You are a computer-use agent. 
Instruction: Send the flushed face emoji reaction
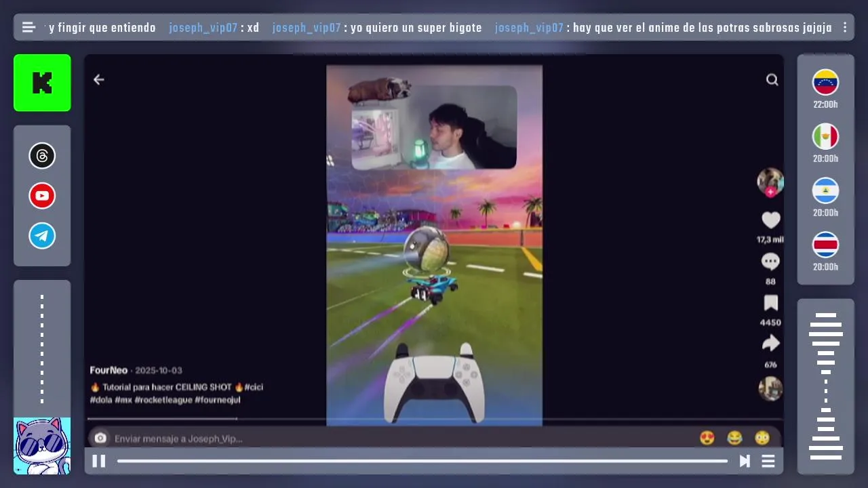click(x=762, y=438)
